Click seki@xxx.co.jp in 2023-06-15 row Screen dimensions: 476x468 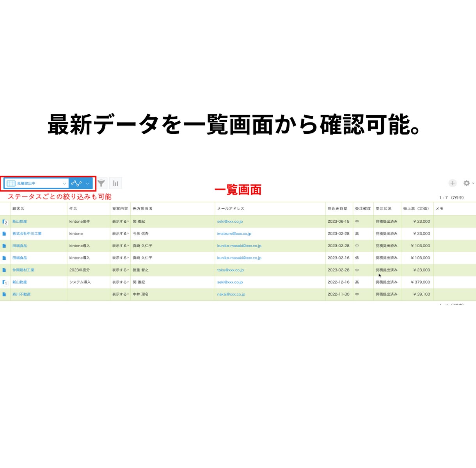tap(230, 222)
